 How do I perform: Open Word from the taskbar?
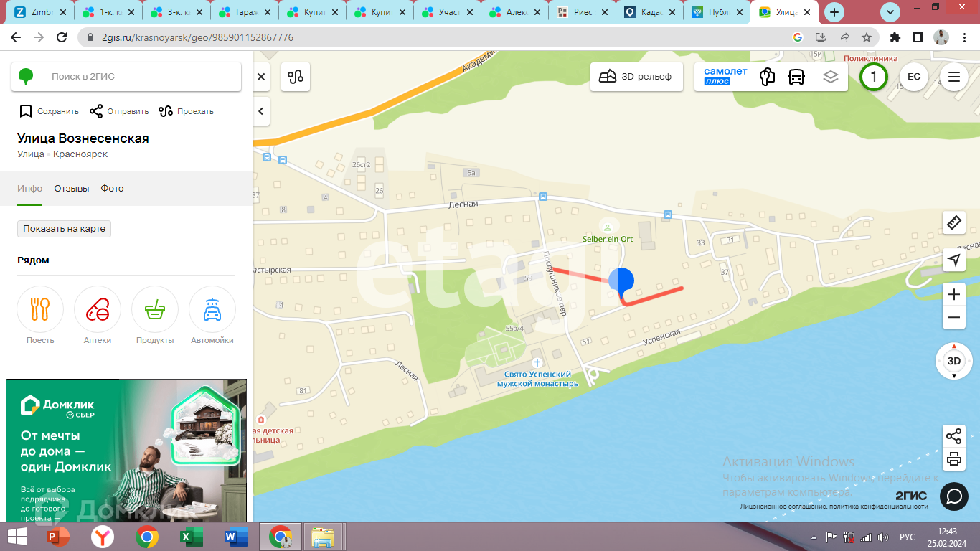[x=235, y=537]
